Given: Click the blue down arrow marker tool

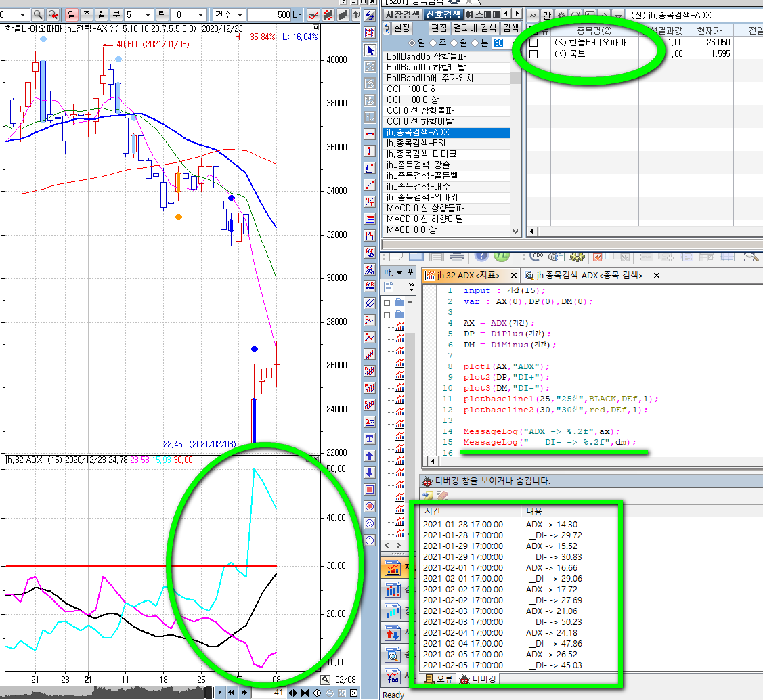Looking at the screenshot, I should tap(370, 473).
